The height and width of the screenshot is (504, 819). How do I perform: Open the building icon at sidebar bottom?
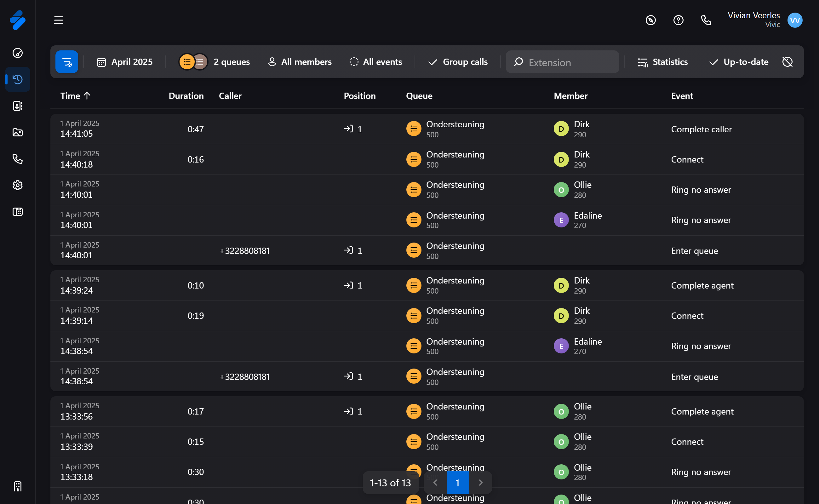coord(18,486)
